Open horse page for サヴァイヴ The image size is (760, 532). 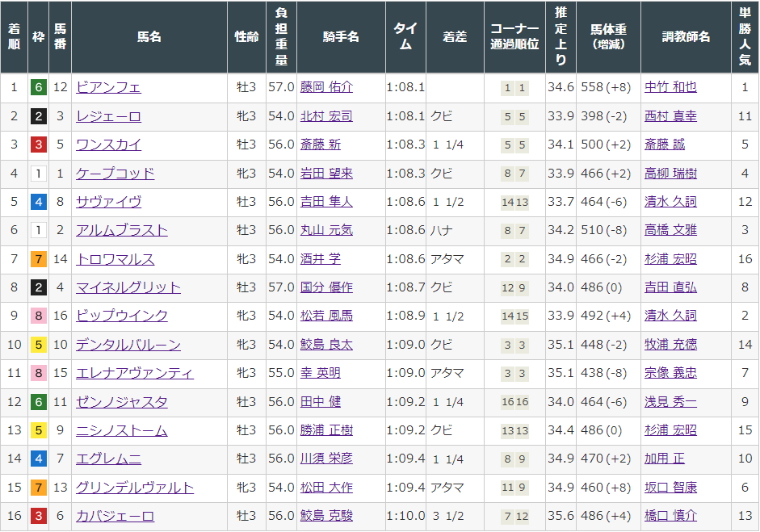[x=108, y=202]
